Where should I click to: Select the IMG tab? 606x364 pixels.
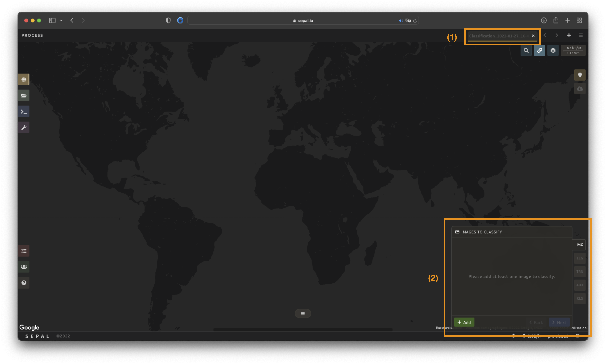click(x=579, y=245)
